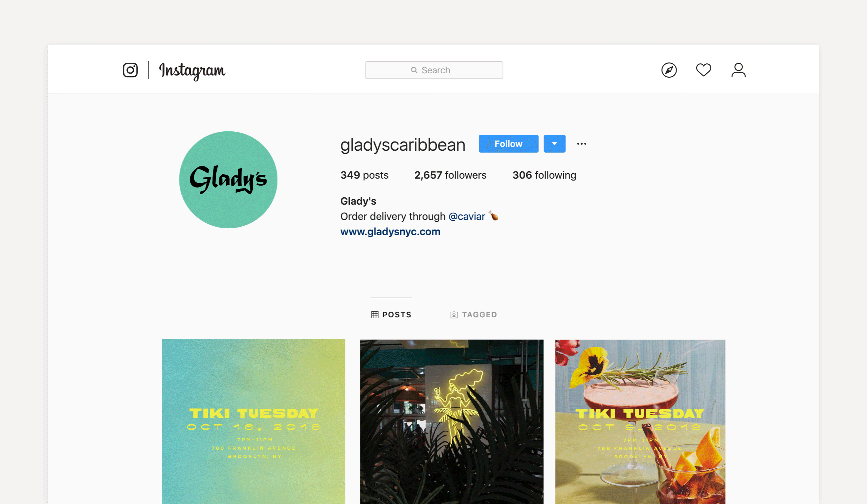Click the magnifier icon in Search

[414, 70]
